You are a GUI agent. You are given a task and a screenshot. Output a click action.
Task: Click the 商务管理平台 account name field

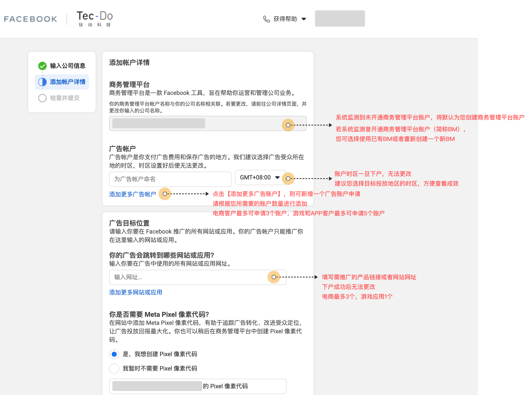tap(208, 123)
